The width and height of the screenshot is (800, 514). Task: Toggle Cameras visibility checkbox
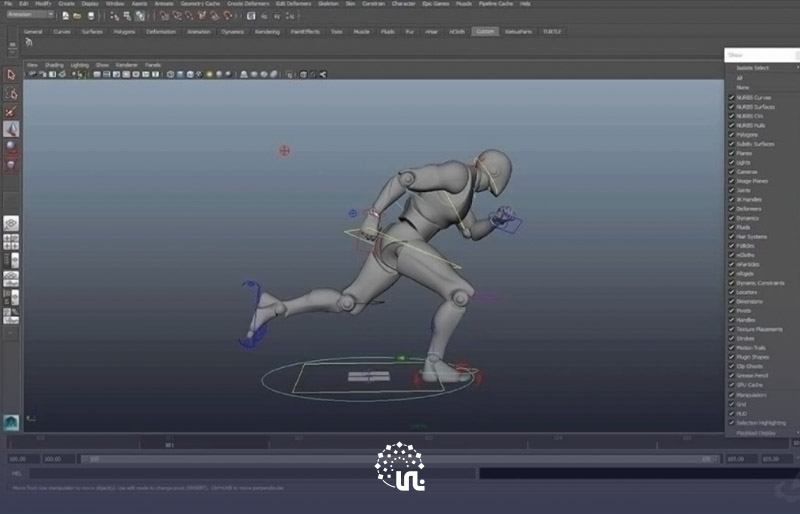[x=731, y=172]
